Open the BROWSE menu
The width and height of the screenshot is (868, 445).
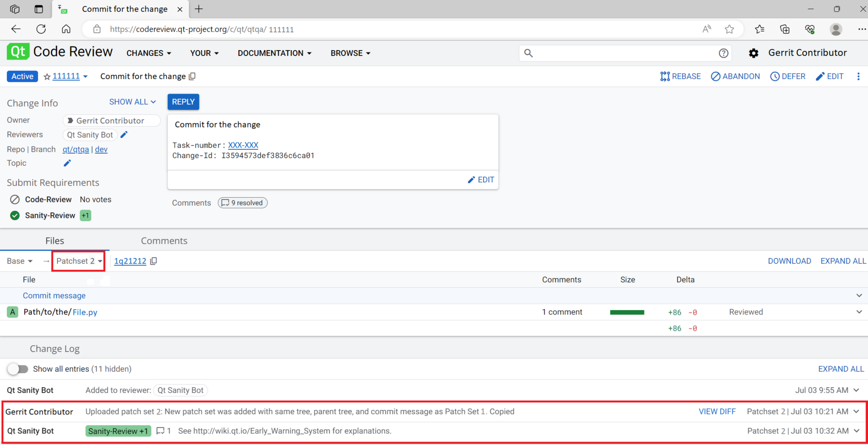[351, 53]
